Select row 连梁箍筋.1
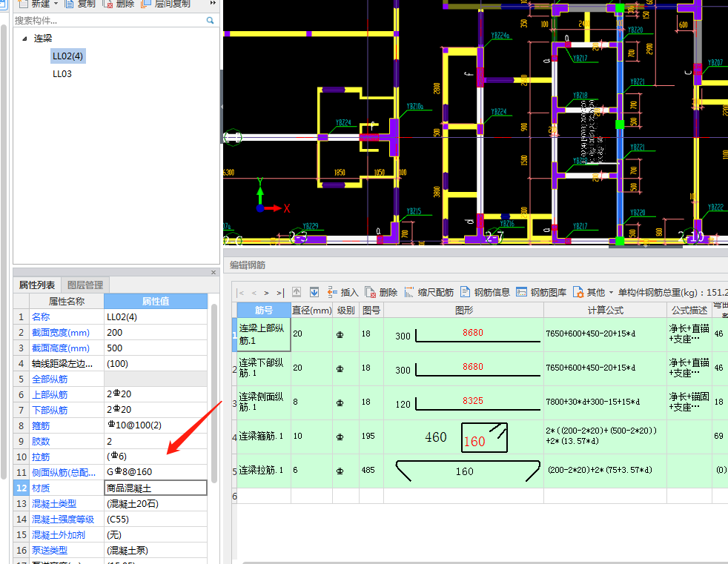This screenshot has height=564, width=728. [x=264, y=437]
